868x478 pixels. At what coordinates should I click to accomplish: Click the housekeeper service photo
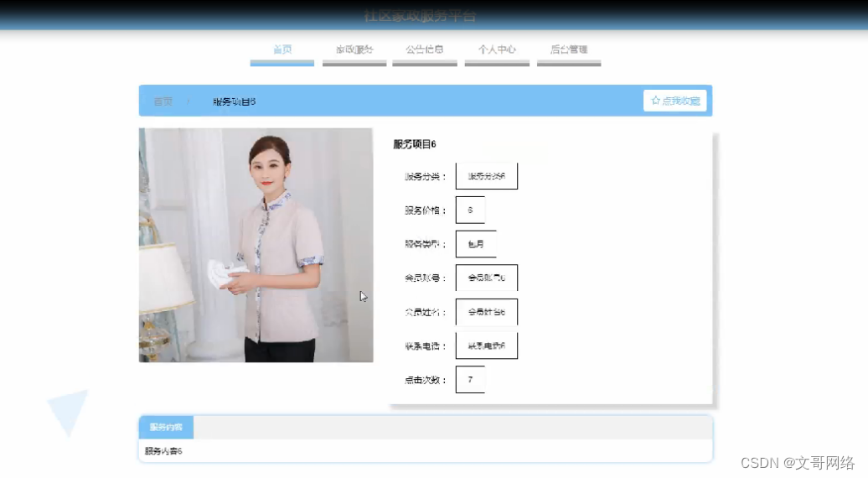tap(256, 246)
